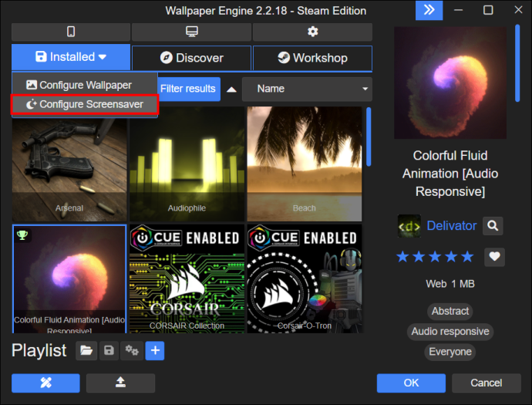Select the Audiophile wallpaper thumbnail
The width and height of the screenshot is (532, 405).
[x=187, y=164]
